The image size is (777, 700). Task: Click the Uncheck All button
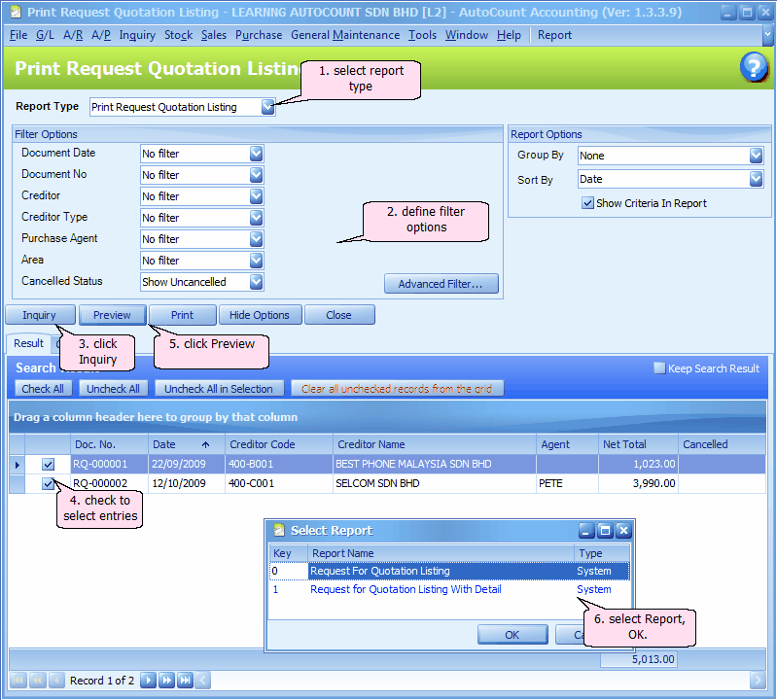pos(113,389)
